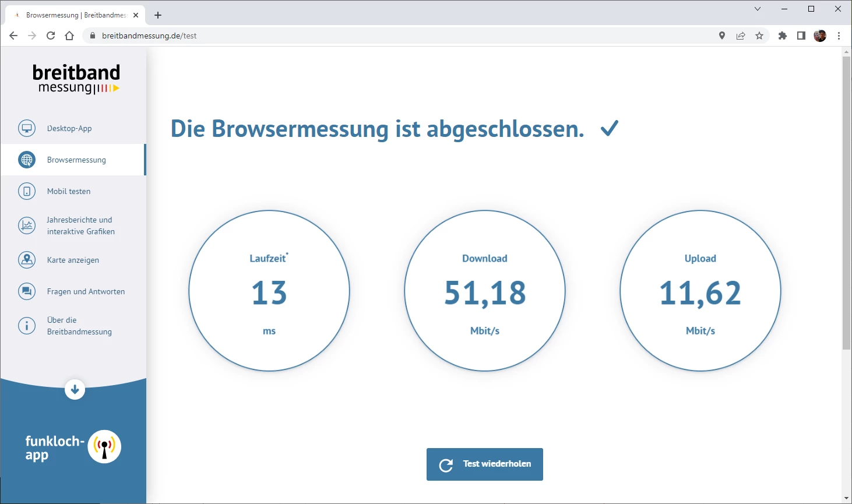Image resolution: width=852 pixels, height=504 pixels.
Task: Open the funkloch-app link
Action: click(x=73, y=447)
